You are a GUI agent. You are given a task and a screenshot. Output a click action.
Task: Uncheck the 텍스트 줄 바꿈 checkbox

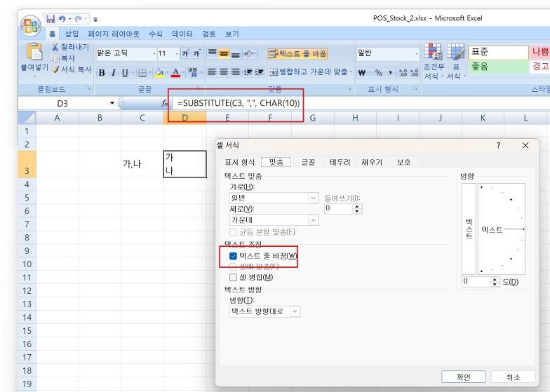coord(234,256)
